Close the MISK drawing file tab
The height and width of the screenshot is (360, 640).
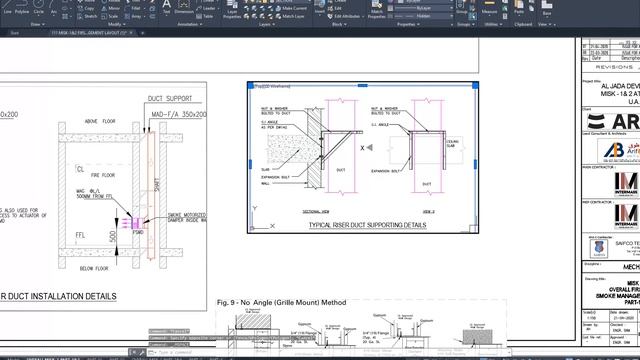[x=131, y=33]
